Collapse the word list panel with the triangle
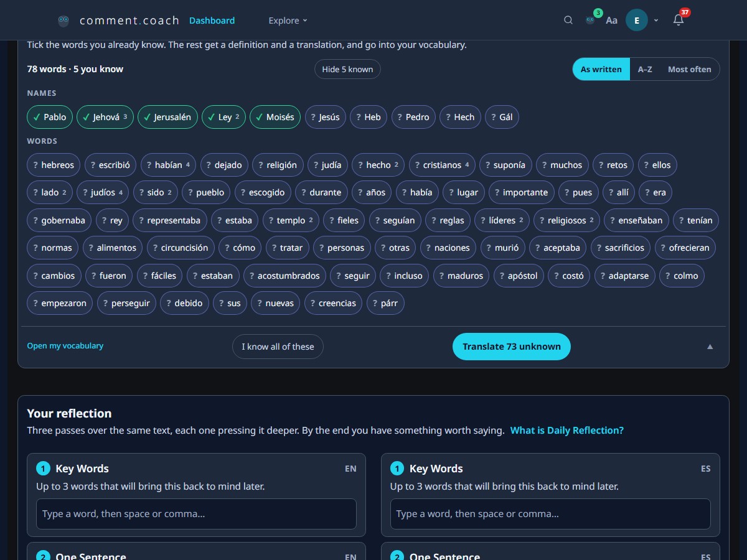 (710, 347)
